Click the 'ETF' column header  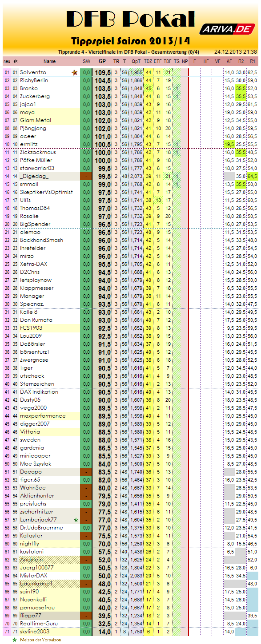[158, 61]
